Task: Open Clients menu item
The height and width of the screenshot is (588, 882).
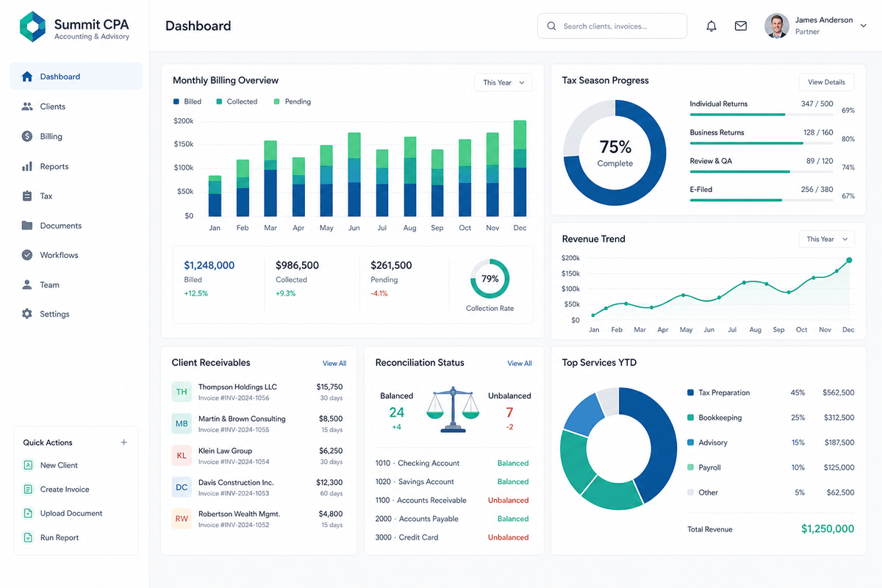Action: click(x=76, y=107)
